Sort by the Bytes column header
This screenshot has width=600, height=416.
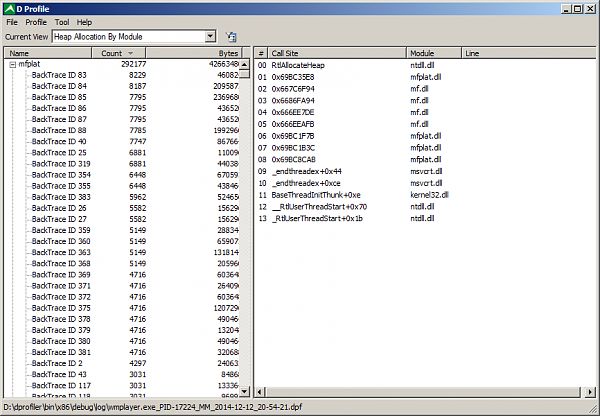[x=194, y=53]
